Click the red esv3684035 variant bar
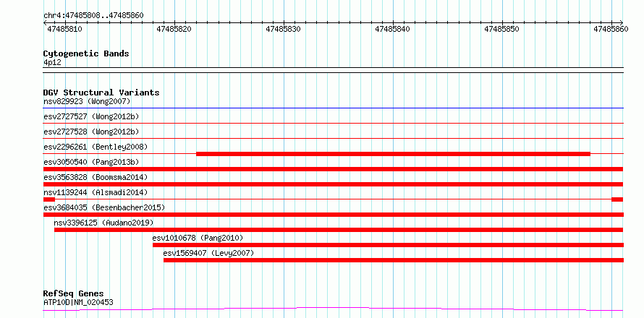Image resolution: width=644 pixels, height=318 pixels. (x=333, y=215)
